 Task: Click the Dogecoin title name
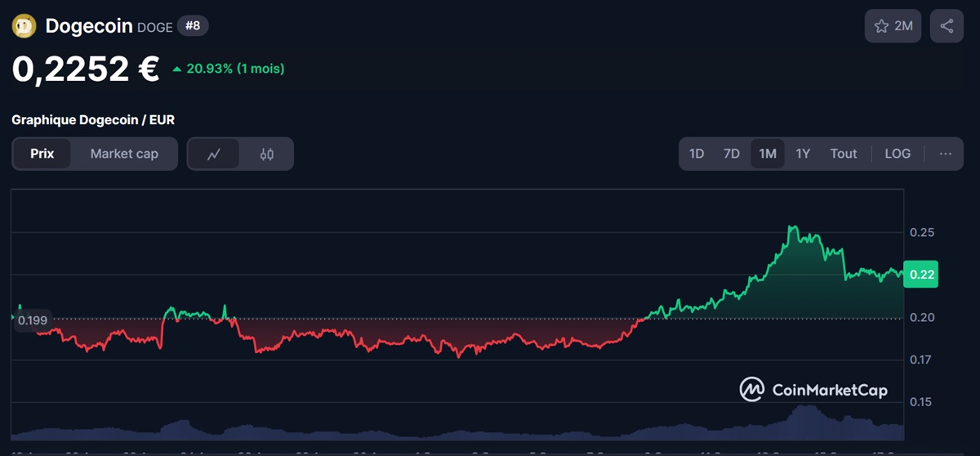[x=89, y=26]
